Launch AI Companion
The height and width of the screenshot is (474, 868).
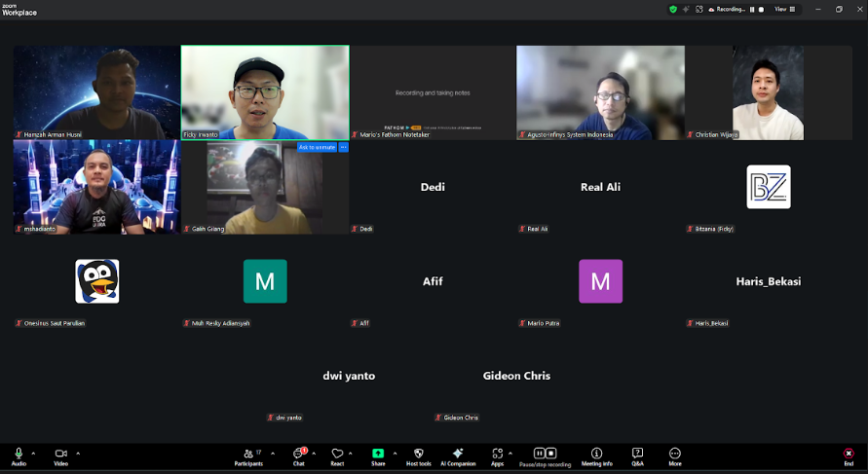[458, 455]
